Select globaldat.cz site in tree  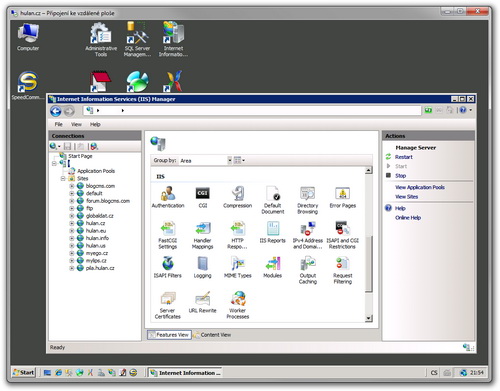[99, 216]
